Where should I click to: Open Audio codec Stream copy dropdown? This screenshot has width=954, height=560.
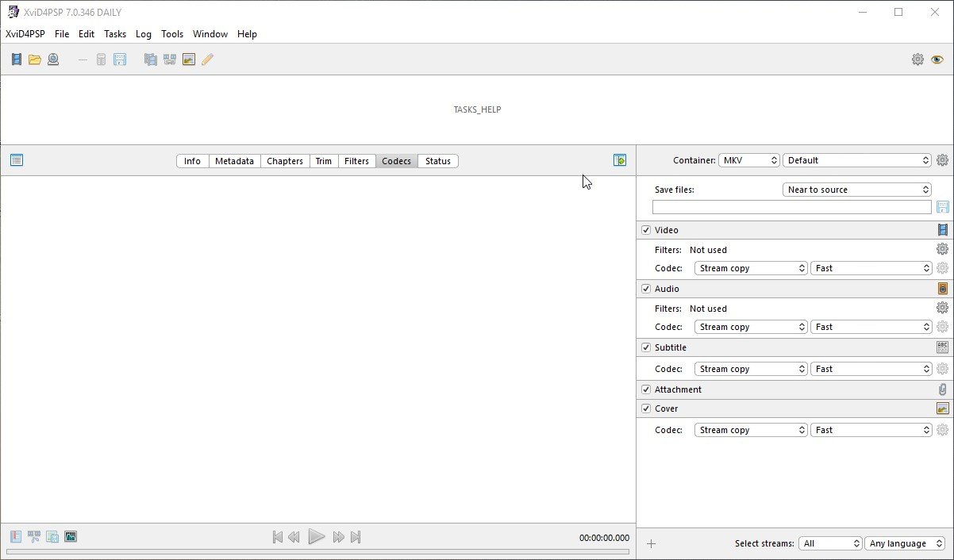pos(751,327)
